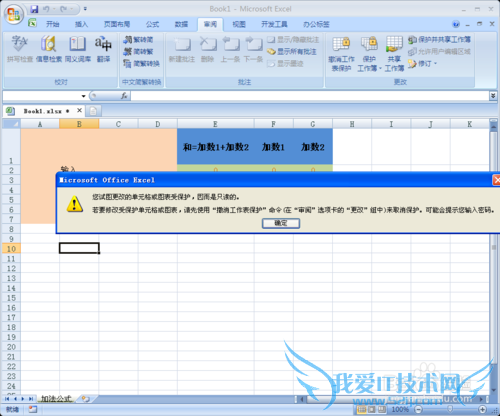500x416 pixels.
Task: Open the Data (数据) tab
Action: [181, 24]
